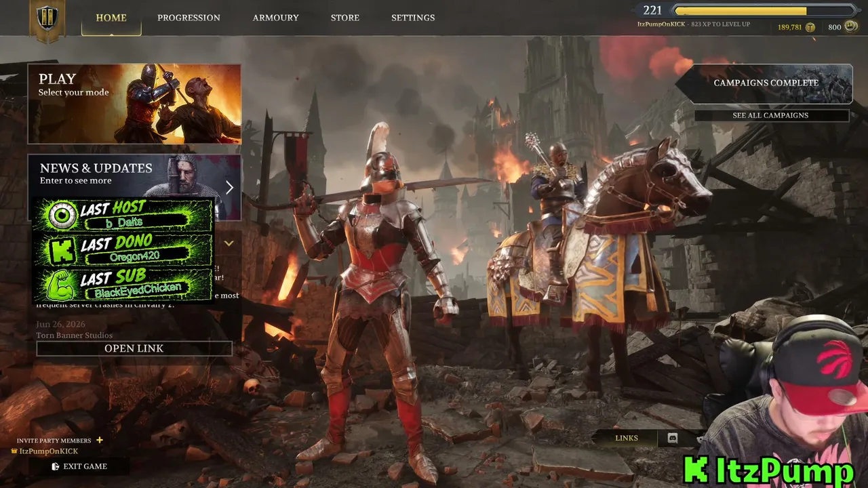Screen dimensions: 868x488
Task: Click the gold coin currency icon
Action: 810,27
